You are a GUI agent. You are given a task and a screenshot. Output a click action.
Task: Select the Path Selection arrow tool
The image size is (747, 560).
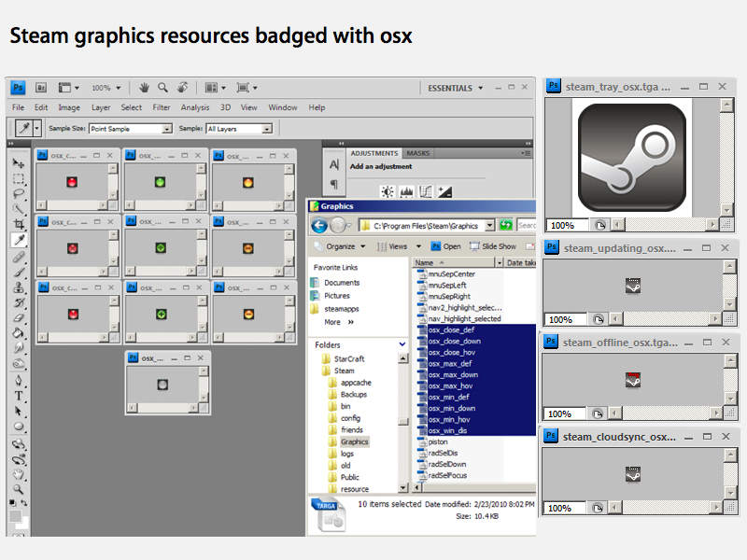click(18, 411)
